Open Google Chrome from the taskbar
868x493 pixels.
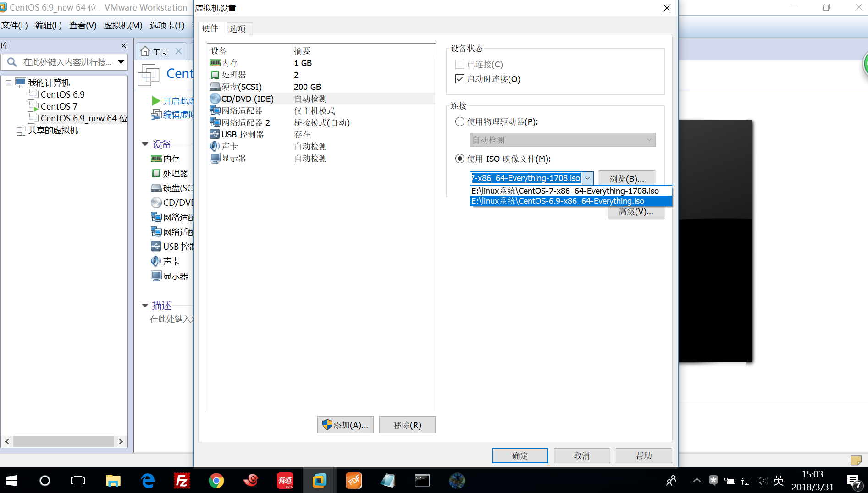tap(216, 480)
